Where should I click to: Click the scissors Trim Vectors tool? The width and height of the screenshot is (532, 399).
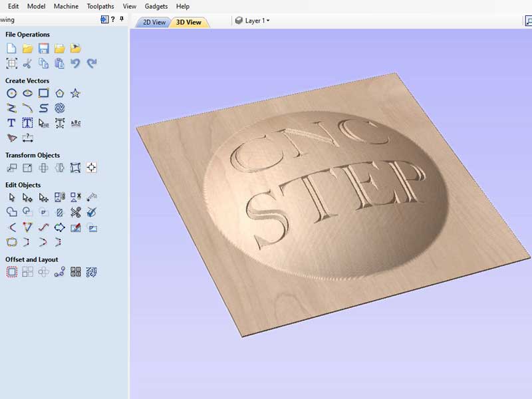pyautogui.click(x=76, y=213)
